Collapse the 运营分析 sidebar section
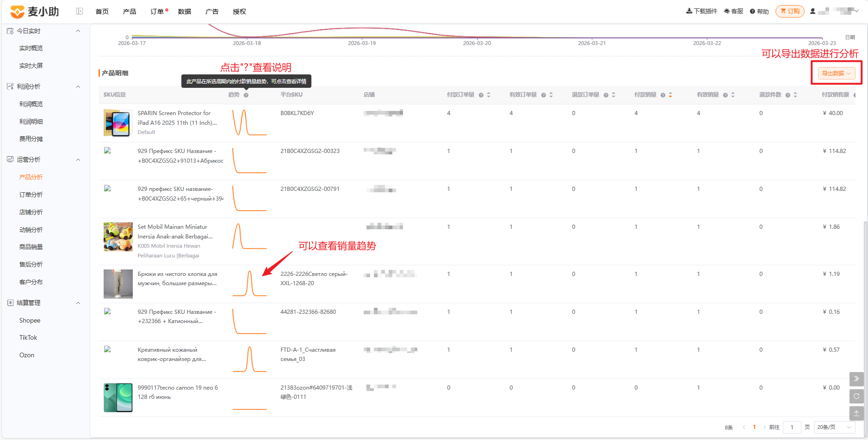This screenshot has width=868, height=440. pos(78,159)
